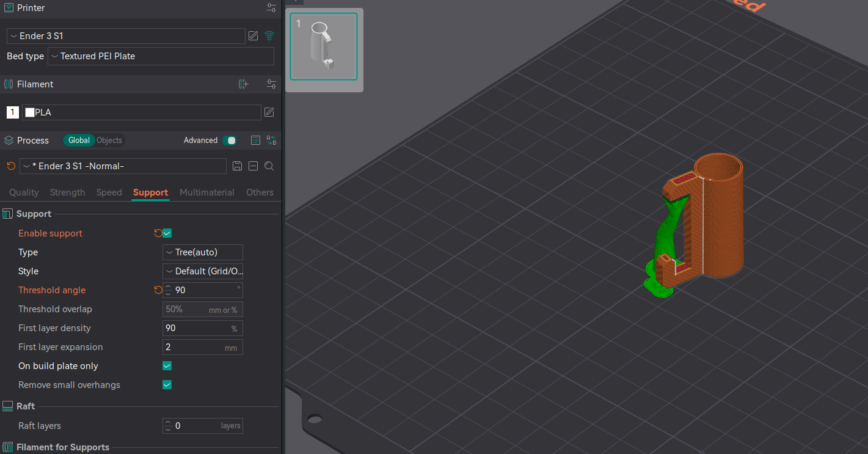
Task: Click the First layer density field
Action: point(203,328)
